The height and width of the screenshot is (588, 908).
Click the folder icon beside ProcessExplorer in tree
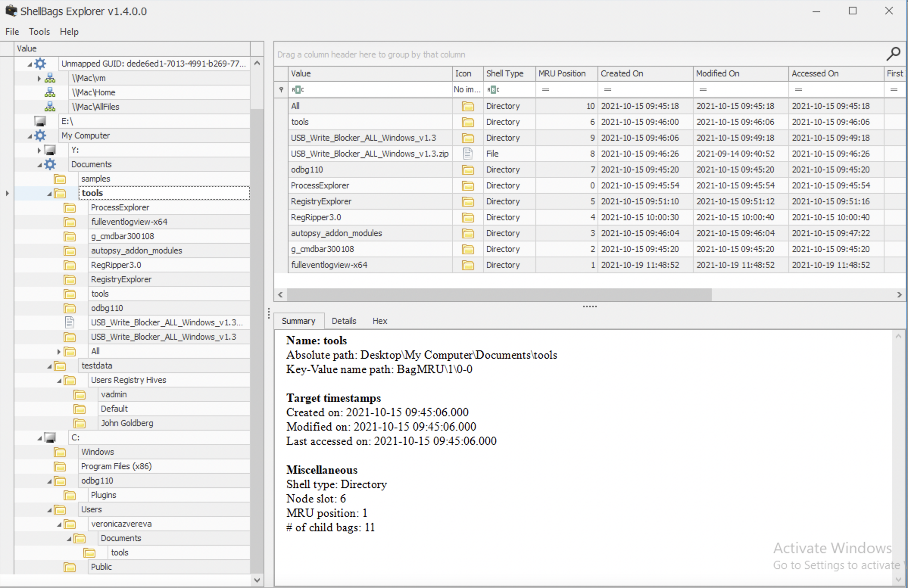coord(70,207)
